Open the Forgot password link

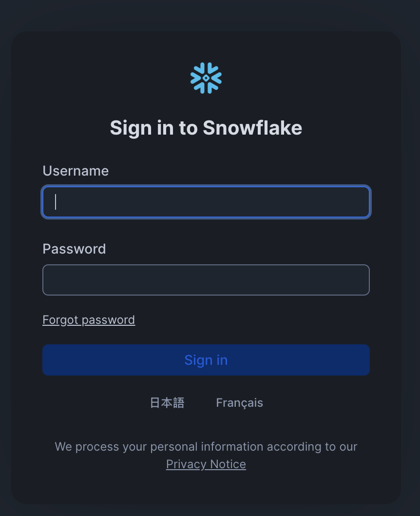[89, 320]
